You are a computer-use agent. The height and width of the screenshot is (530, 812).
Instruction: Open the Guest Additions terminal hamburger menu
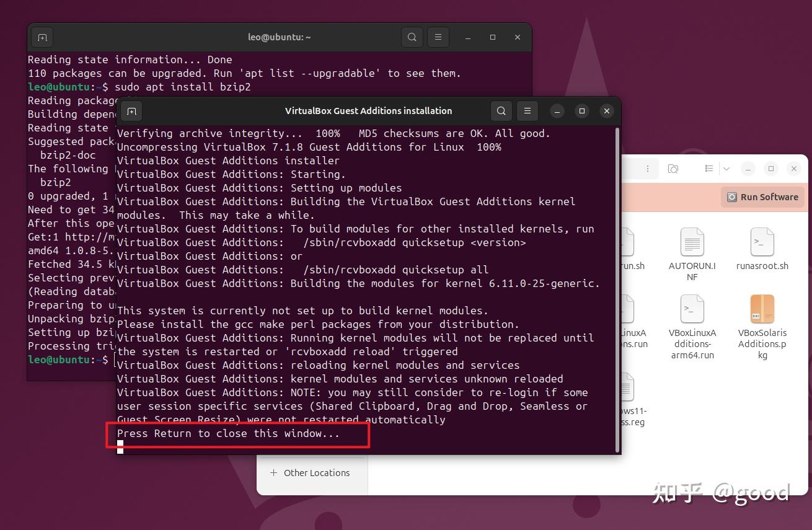(x=527, y=111)
